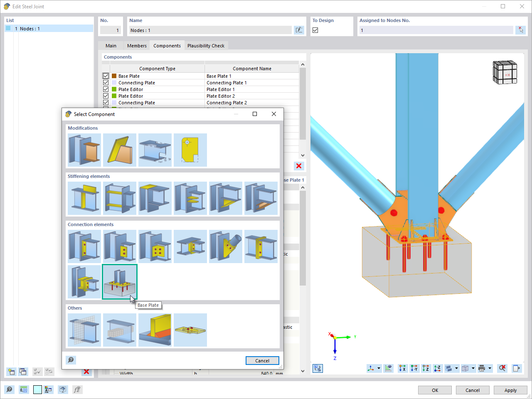
Task: Open the coordinate system dropdown in the viewport
Action: point(378,368)
